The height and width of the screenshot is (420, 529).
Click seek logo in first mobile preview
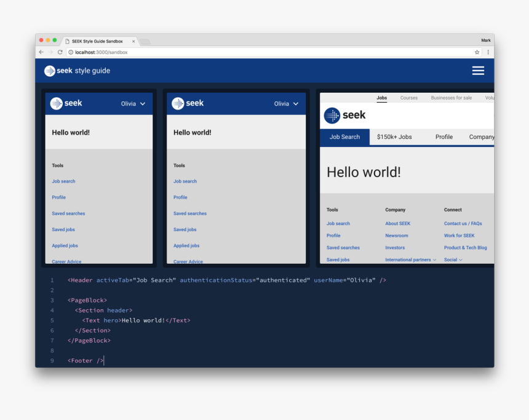(66, 103)
